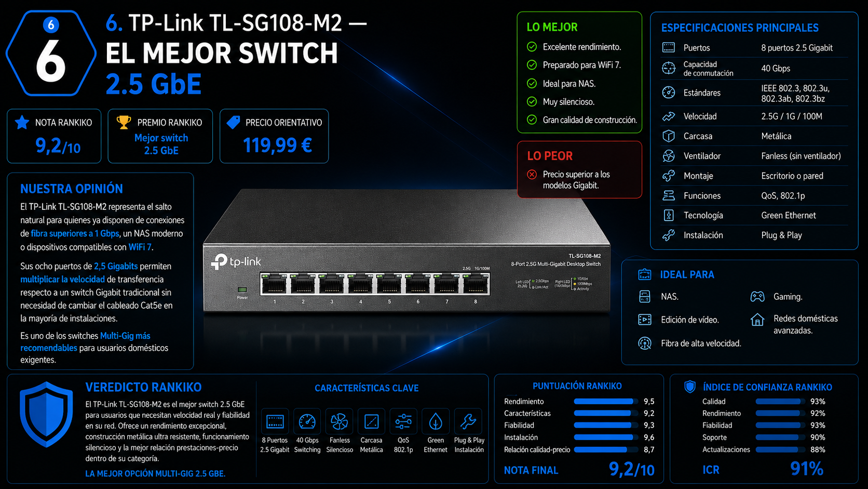Viewport: 868px width, 489px height.
Task: Click the Carcasa Metálica feature icon
Action: coord(372,421)
